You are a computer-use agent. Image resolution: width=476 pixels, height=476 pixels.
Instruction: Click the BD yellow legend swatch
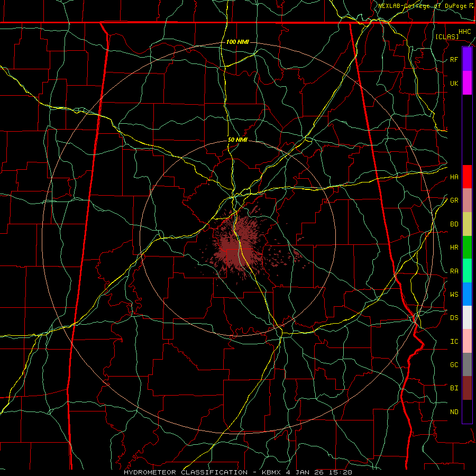[467, 224]
